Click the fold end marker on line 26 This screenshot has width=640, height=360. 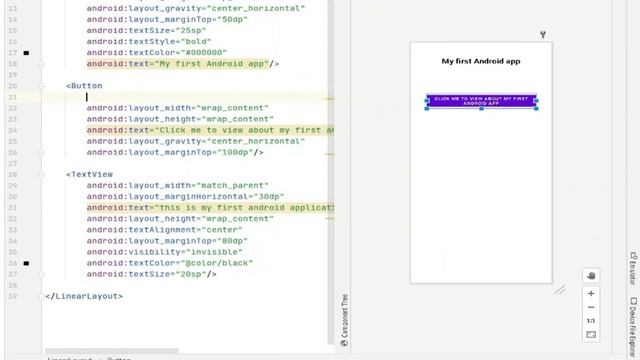[x=42, y=153]
